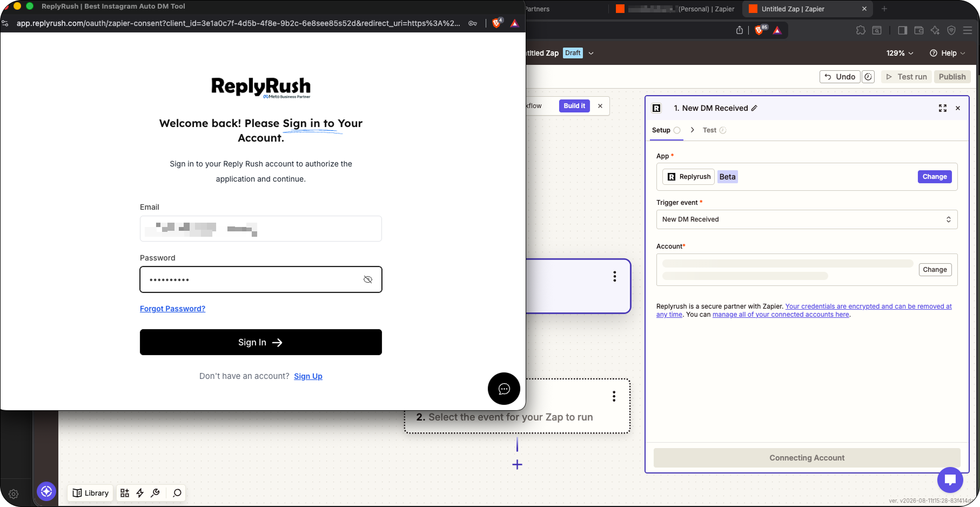This screenshot has width=980, height=507.
Task: Open the zoom level 129% dropdown
Action: pyautogui.click(x=900, y=53)
